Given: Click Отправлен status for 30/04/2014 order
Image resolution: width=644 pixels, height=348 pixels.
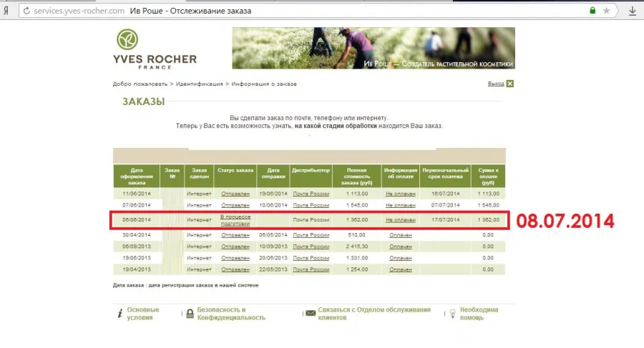Looking at the screenshot, I should (235, 235).
